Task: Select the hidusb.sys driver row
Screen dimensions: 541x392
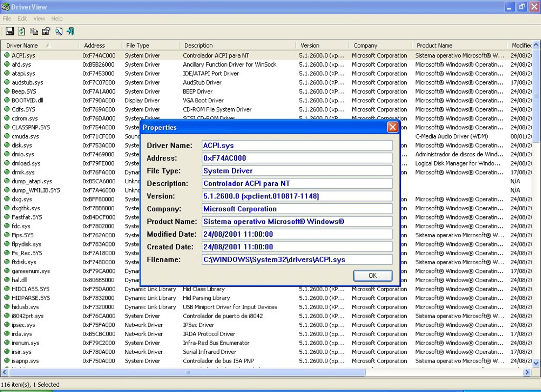Action: (266, 307)
